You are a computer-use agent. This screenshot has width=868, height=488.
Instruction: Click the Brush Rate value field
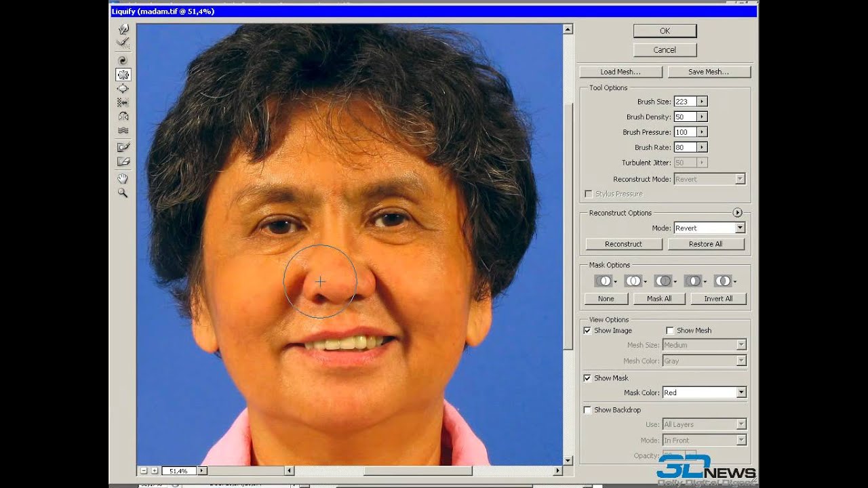pyautogui.click(x=685, y=147)
